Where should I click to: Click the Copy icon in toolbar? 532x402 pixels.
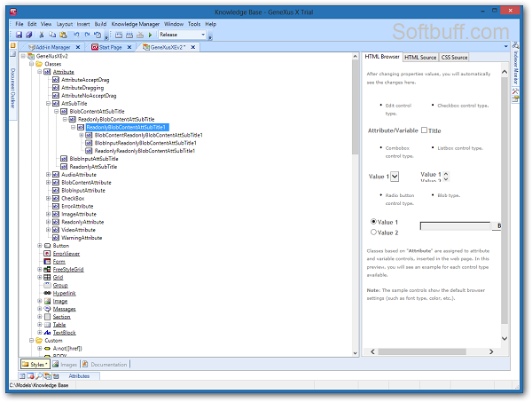[x=52, y=35]
